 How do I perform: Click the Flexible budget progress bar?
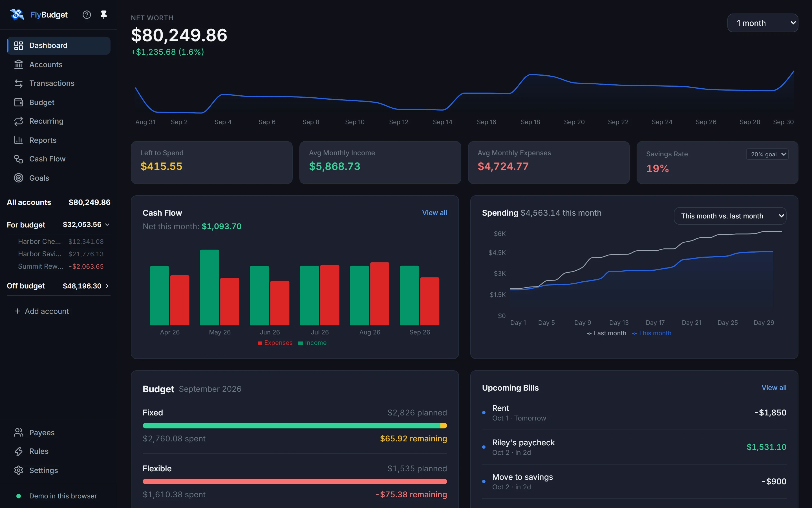point(295,481)
